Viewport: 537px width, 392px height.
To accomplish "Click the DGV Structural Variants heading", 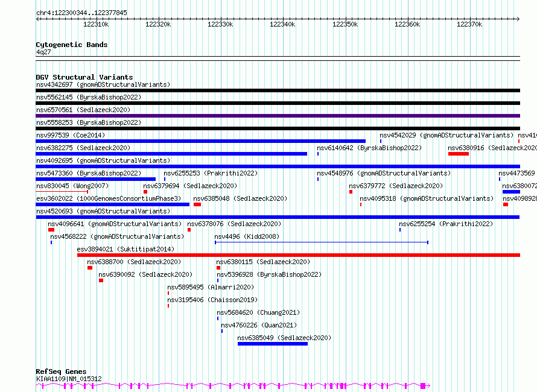I will (84, 77).
